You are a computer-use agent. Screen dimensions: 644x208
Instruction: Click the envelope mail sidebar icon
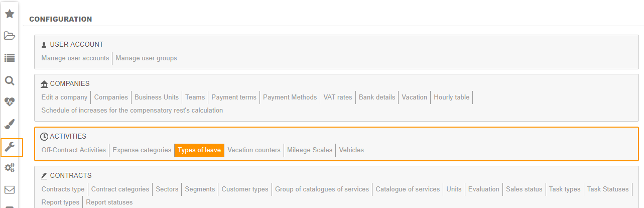(x=9, y=190)
